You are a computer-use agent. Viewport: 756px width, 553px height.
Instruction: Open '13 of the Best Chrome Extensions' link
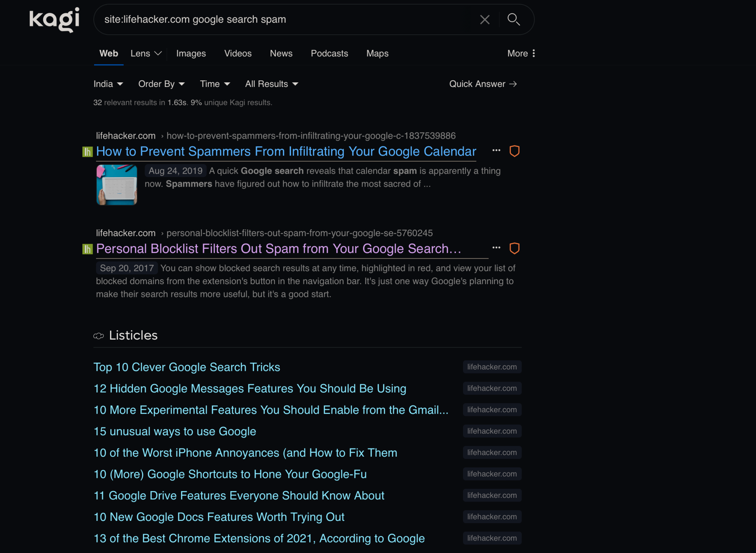coord(259,538)
